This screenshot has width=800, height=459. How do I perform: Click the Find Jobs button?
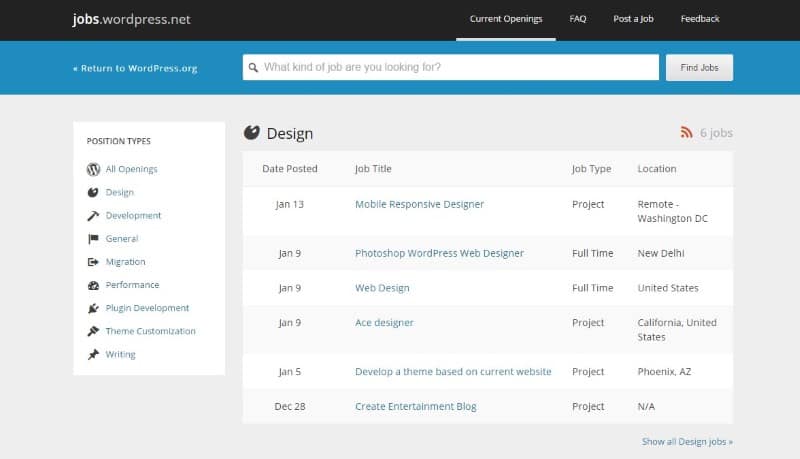point(699,67)
